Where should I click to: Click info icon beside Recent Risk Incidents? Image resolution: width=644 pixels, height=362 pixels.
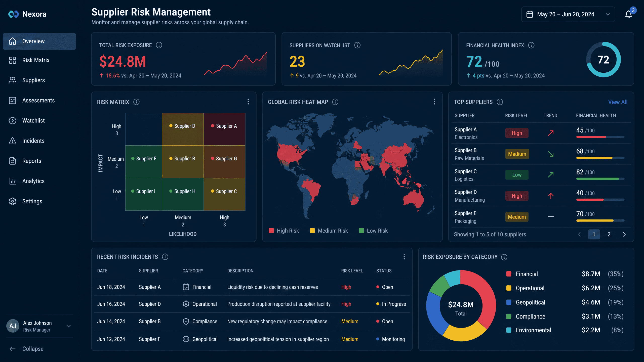[165, 257]
